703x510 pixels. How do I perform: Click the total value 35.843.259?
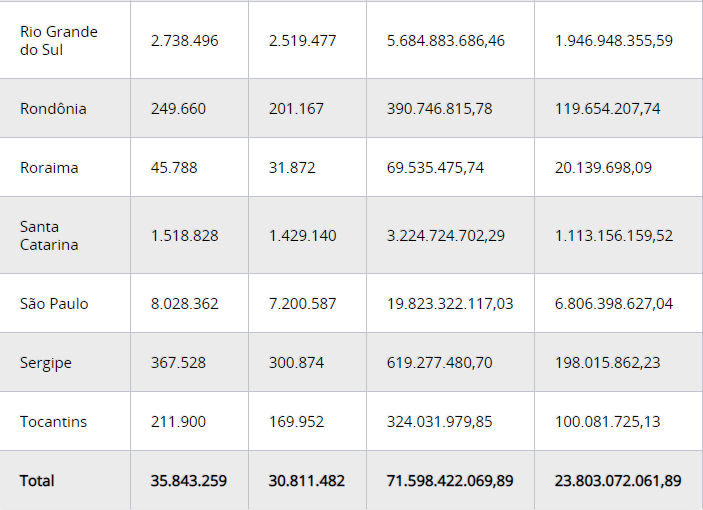click(x=188, y=481)
